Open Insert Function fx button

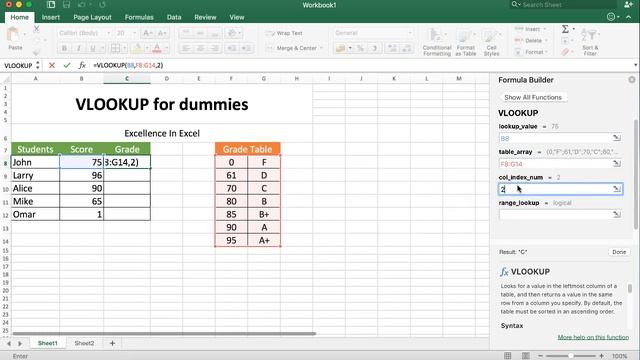pos(82,65)
